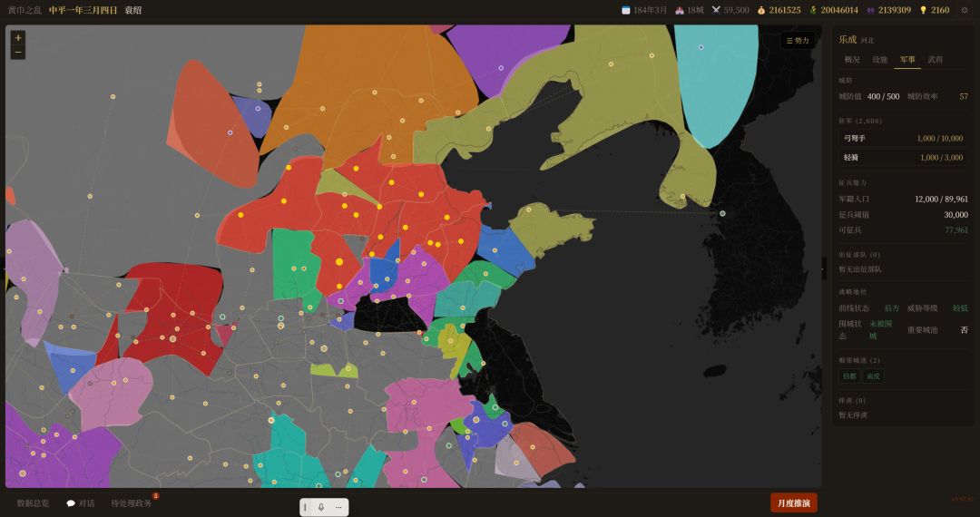Click the 征兵阈值 30,000 value

tap(956, 214)
